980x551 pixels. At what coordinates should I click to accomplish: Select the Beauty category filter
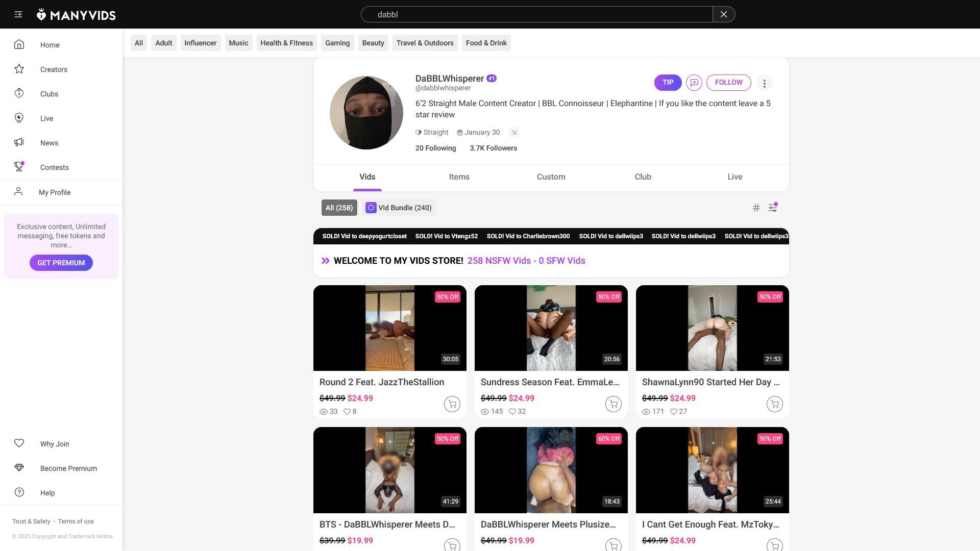pyautogui.click(x=373, y=43)
